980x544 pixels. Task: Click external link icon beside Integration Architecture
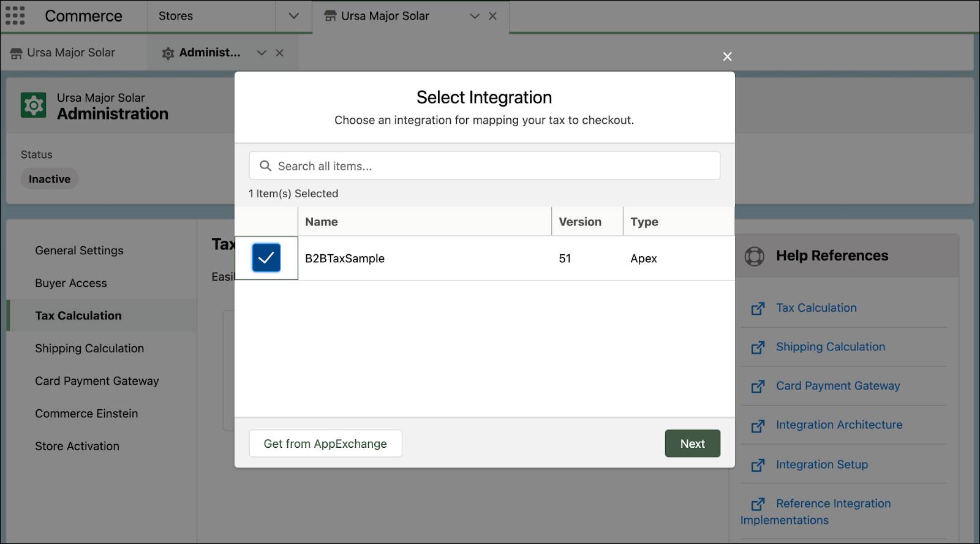click(x=758, y=426)
